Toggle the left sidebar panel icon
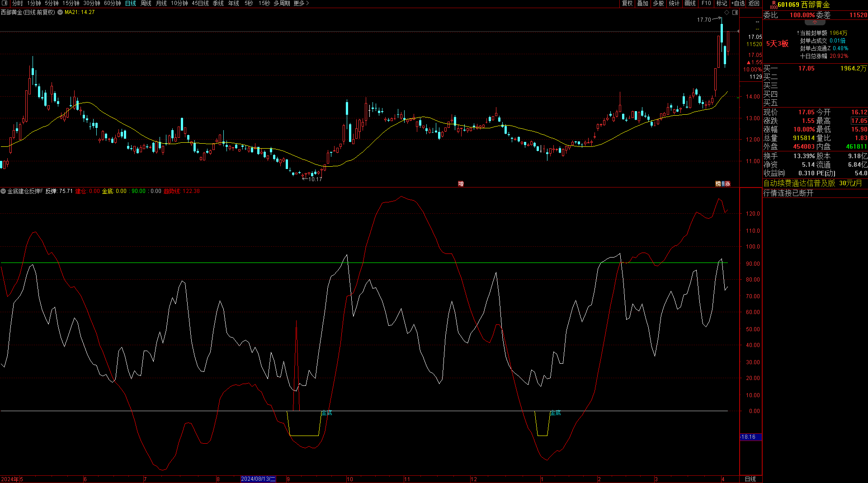The height and width of the screenshot is (483, 868). 5,3
